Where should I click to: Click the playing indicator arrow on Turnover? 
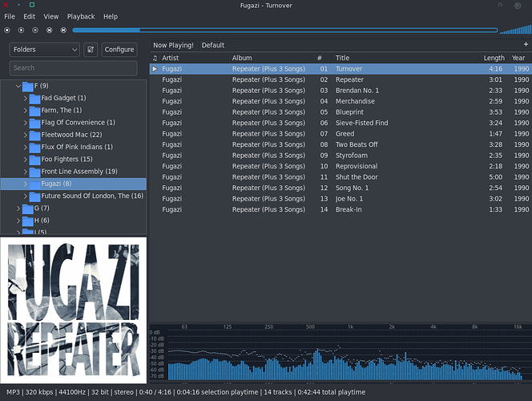tap(155, 69)
